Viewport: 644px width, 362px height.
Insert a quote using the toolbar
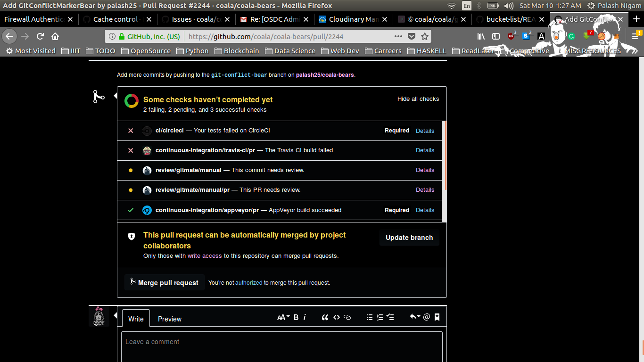coord(325,317)
